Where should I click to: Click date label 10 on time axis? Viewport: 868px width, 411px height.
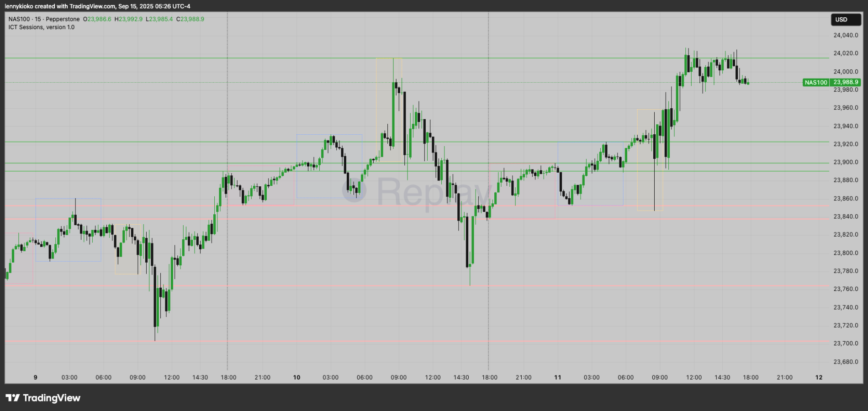(296, 378)
